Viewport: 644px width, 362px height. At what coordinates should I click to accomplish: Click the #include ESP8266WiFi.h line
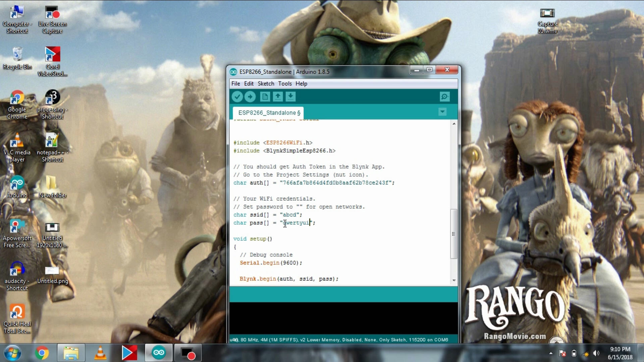[x=273, y=143]
